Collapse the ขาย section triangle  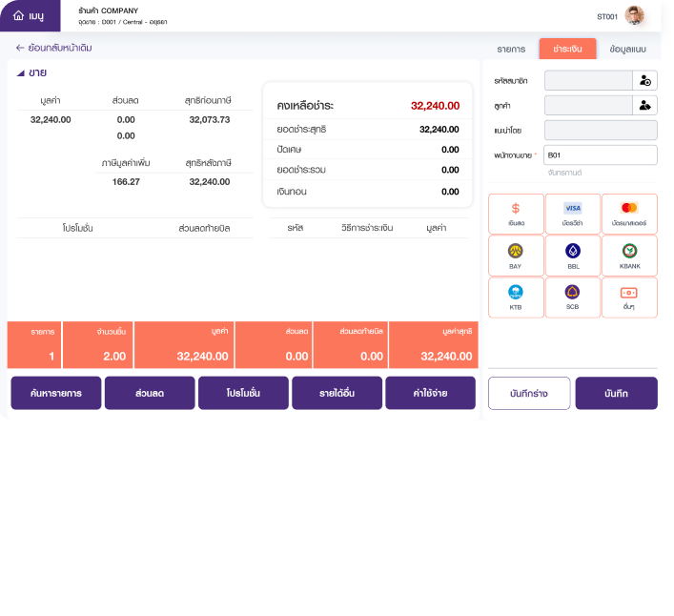(21, 73)
